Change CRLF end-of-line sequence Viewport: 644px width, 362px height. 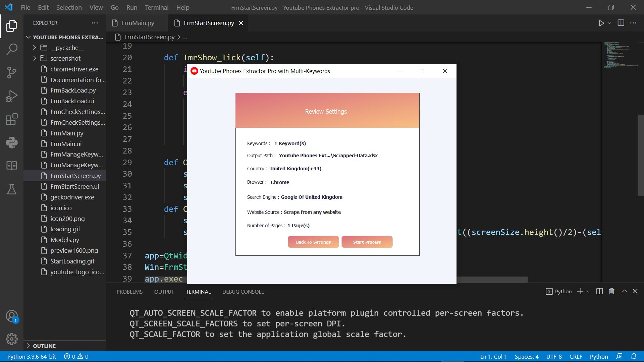pos(576,357)
